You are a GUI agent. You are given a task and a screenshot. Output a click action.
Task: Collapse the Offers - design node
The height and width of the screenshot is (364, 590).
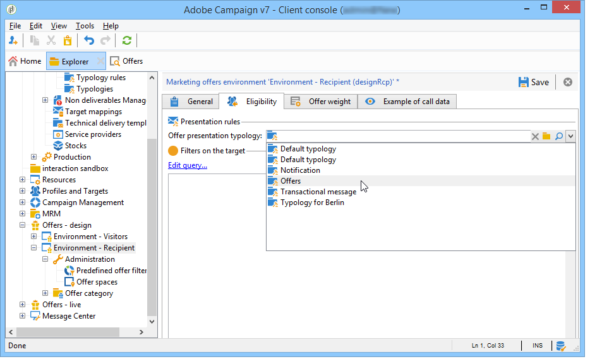(23, 225)
